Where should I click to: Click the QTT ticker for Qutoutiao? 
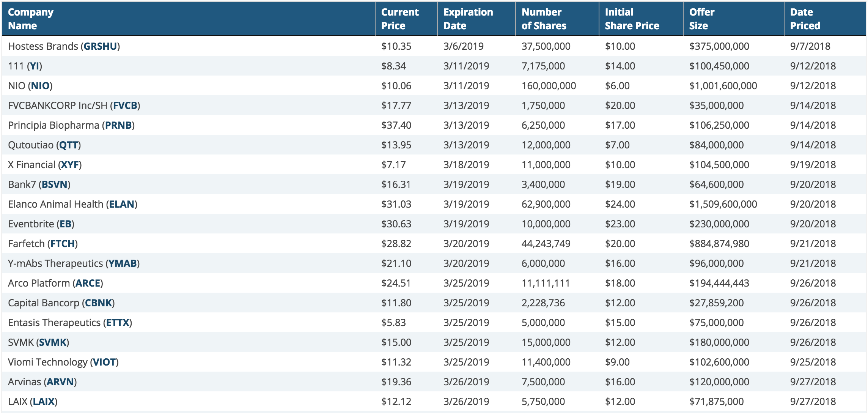(69, 145)
